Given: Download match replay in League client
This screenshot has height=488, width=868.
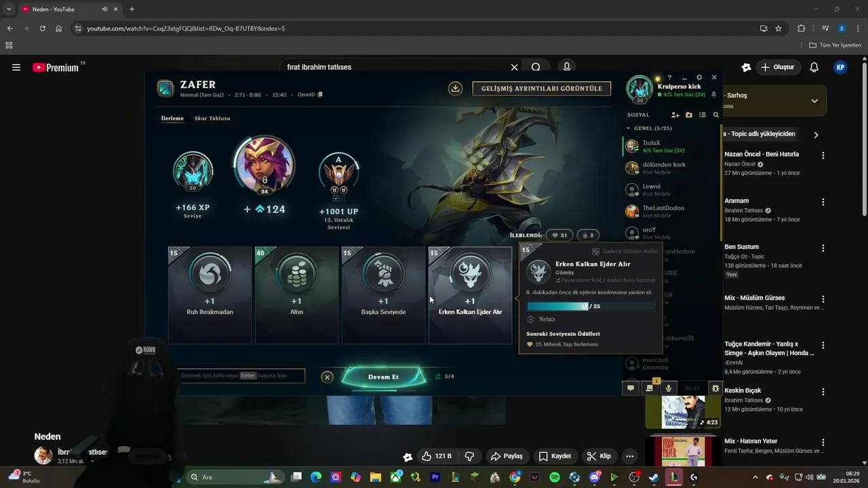Looking at the screenshot, I should [456, 88].
